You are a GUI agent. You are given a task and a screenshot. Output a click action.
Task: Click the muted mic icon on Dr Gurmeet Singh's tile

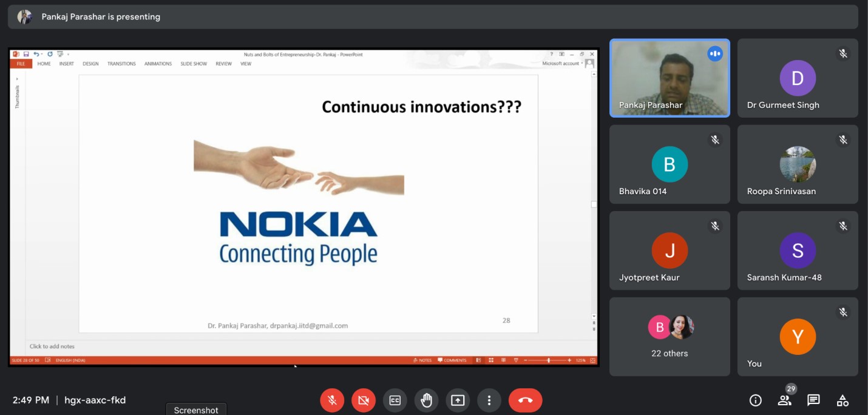(843, 54)
